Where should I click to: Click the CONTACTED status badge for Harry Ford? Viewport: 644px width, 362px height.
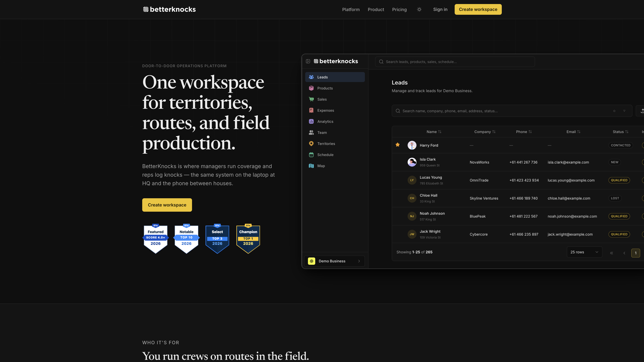(x=621, y=145)
